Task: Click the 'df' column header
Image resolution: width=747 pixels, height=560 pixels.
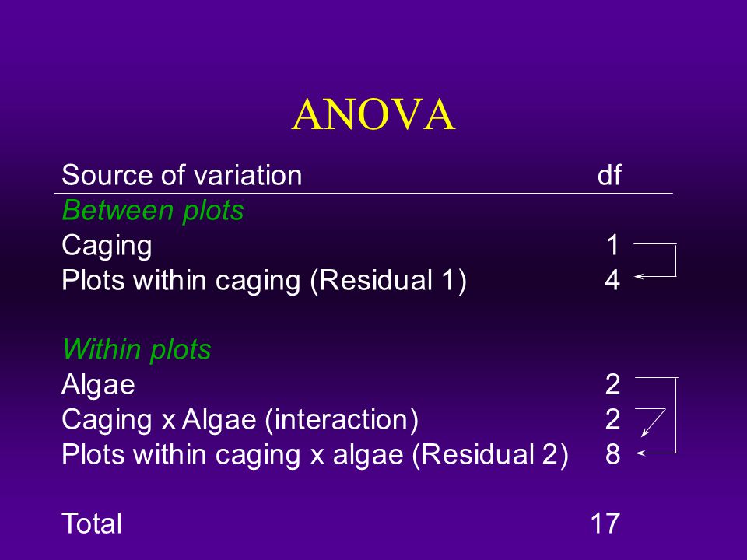Action: [x=609, y=175]
